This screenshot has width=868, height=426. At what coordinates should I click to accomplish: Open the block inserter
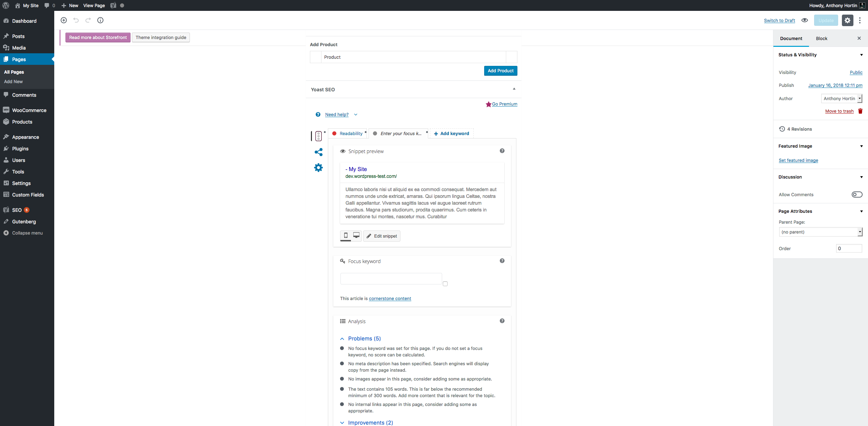pos(63,20)
